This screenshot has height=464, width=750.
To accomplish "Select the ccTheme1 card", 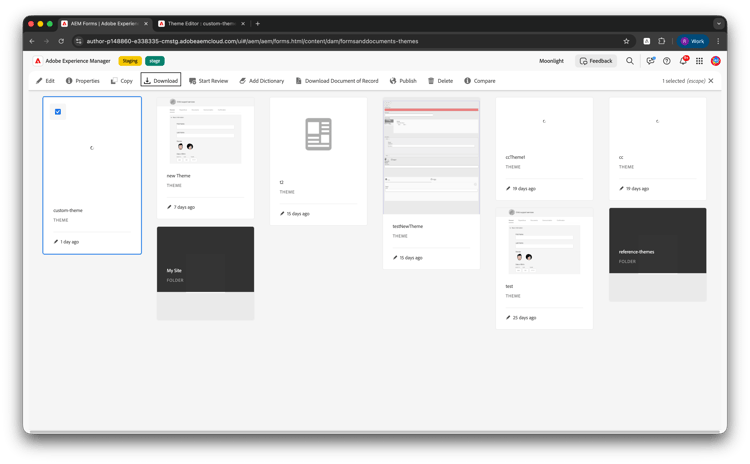I will point(544,149).
